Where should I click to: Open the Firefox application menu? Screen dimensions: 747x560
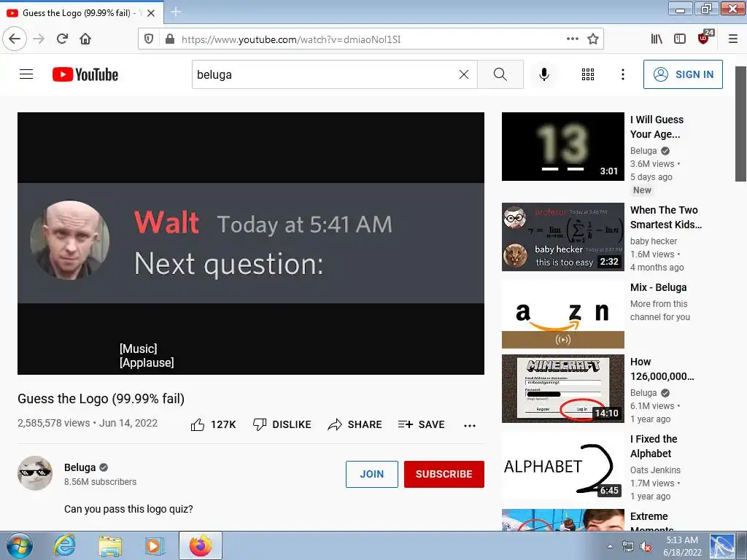[733, 39]
